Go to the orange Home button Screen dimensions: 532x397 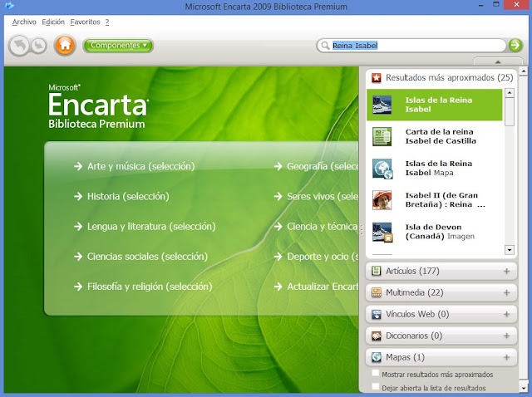65,45
